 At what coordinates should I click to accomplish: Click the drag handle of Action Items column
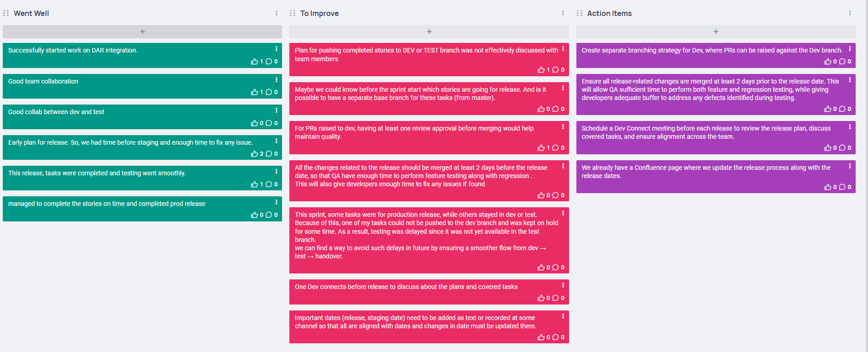pyautogui.click(x=580, y=13)
